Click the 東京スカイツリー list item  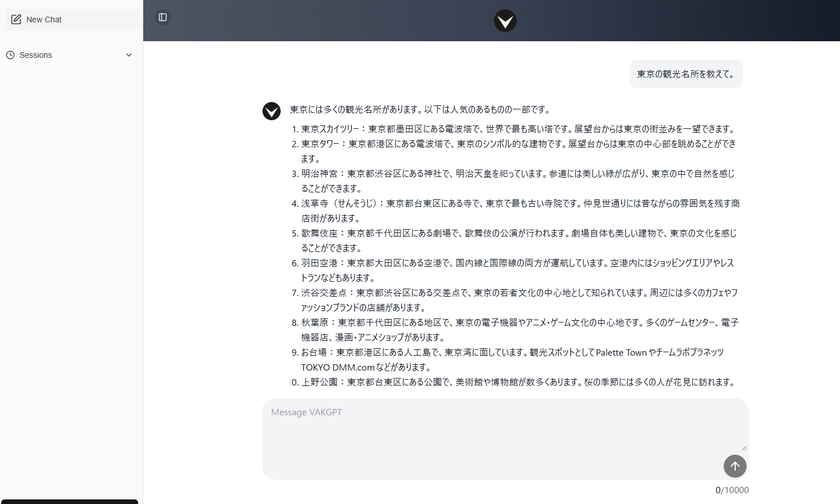518,129
